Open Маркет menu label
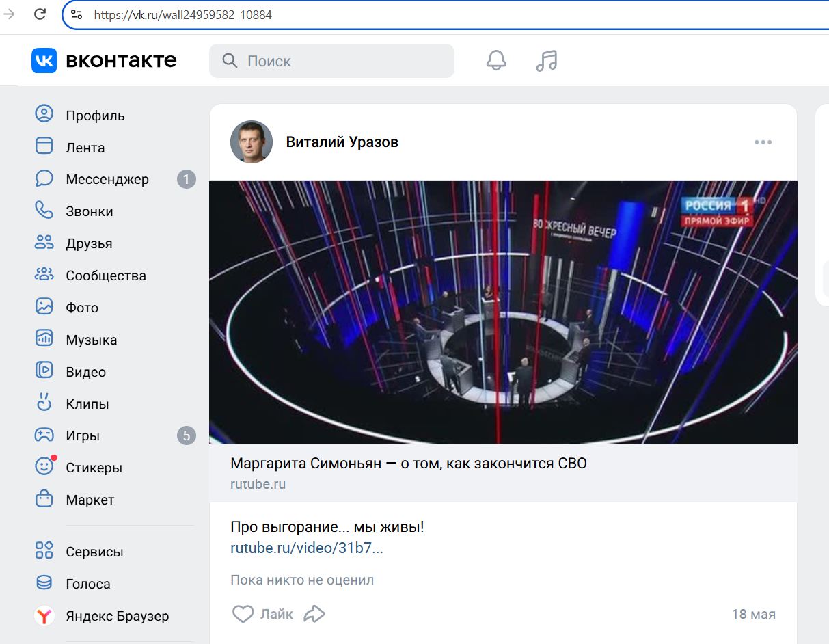 [90, 500]
